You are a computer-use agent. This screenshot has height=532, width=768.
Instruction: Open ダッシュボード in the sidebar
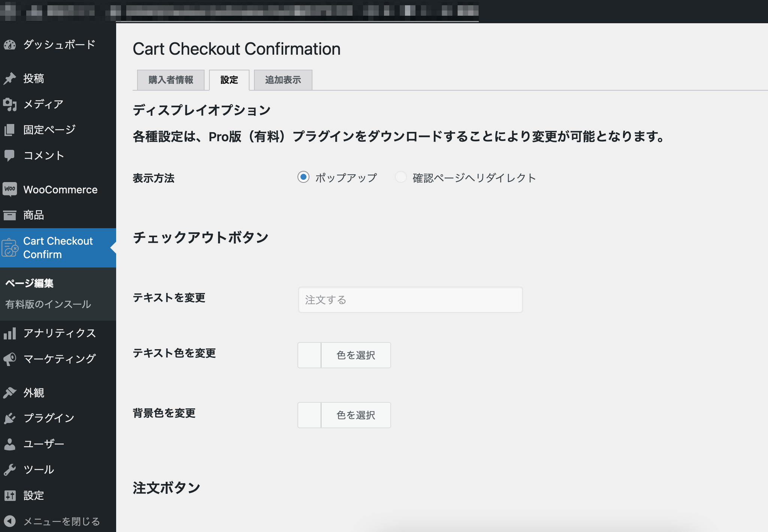58,45
